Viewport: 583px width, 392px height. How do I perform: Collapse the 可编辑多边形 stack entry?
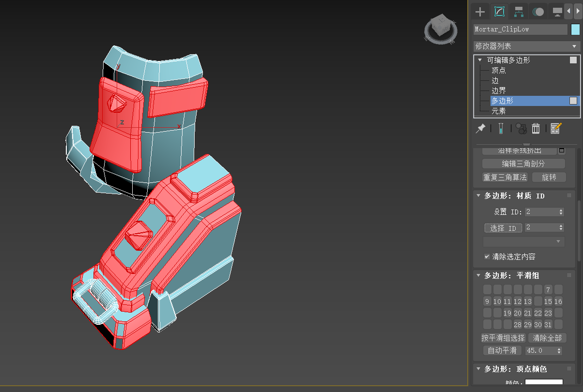pos(480,60)
